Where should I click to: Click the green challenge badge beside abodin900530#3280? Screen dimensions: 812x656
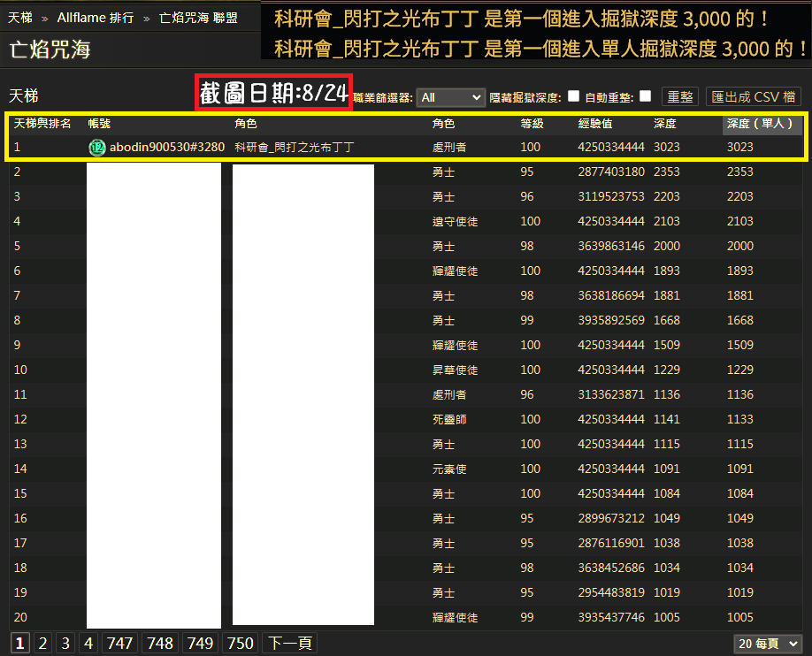click(x=96, y=148)
